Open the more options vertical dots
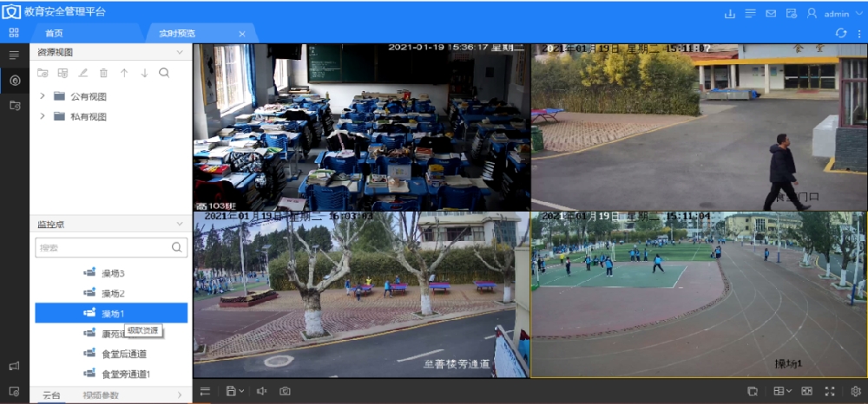The image size is (868, 404). 858,33
